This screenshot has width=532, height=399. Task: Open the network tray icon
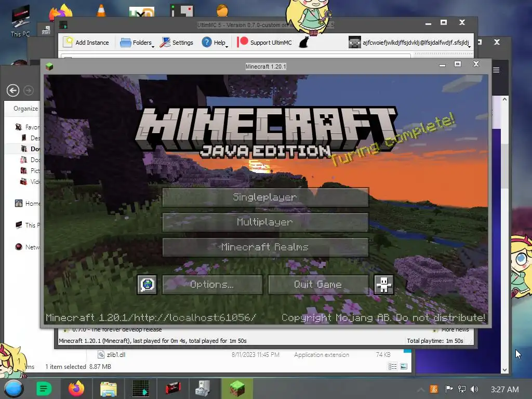point(462,389)
